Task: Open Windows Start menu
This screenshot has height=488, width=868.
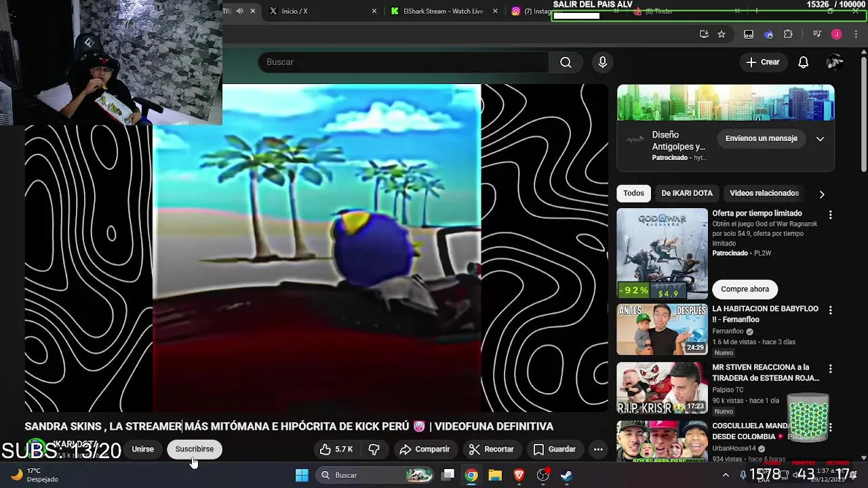Action: 302,475
